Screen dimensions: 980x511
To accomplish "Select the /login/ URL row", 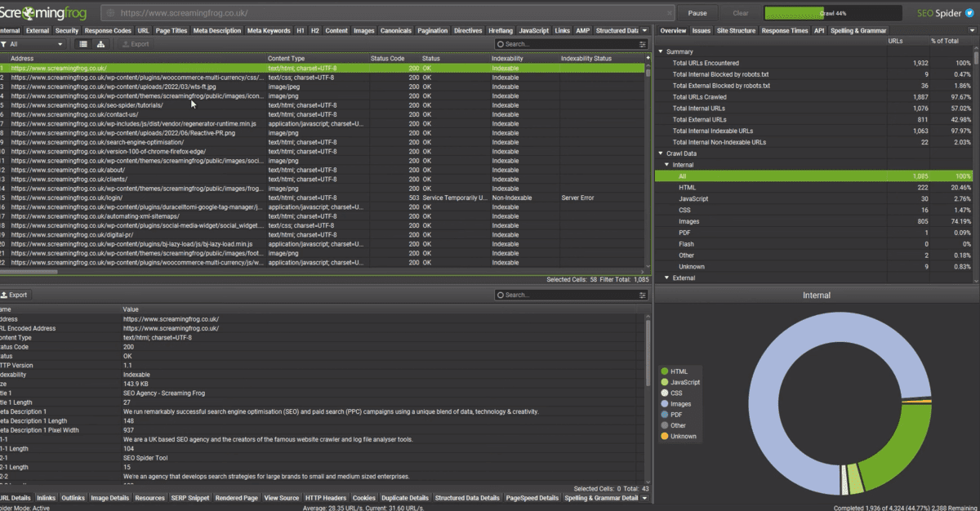I will pos(323,198).
